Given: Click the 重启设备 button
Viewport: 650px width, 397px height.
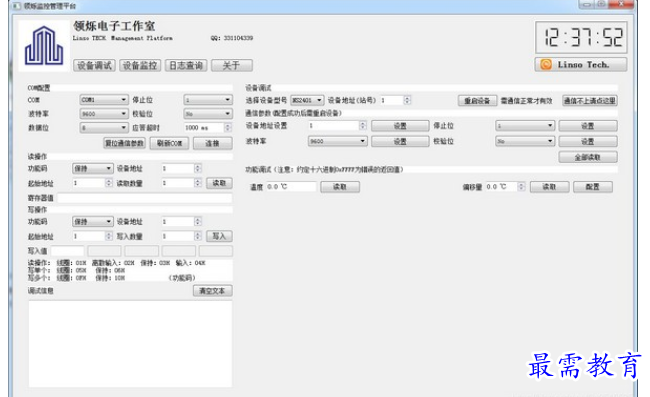Looking at the screenshot, I should [477, 101].
